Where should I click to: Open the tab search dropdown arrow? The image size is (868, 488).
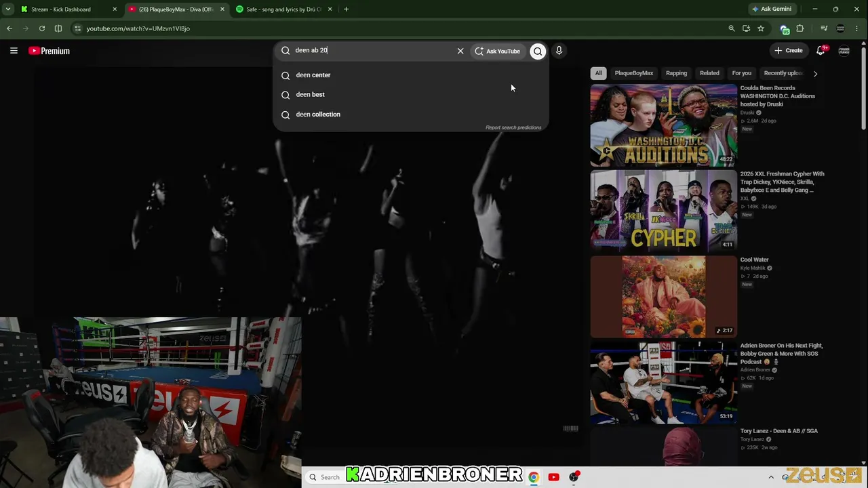pyautogui.click(x=8, y=9)
